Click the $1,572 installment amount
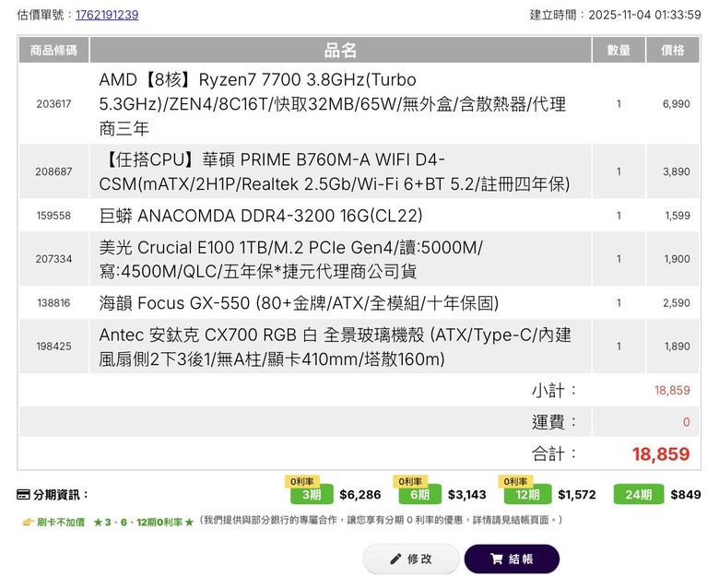 click(577, 495)
